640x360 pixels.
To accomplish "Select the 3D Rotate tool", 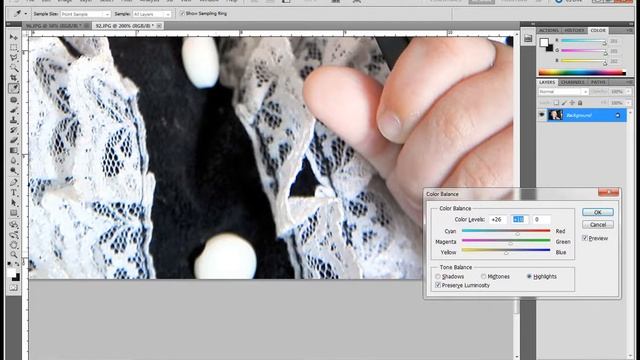I will click(x=13, y=224).
